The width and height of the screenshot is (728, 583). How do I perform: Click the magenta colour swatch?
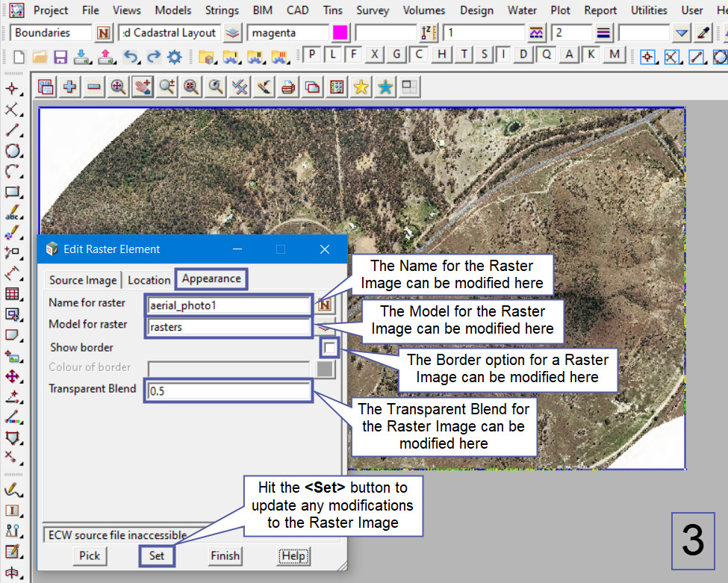tap(340, 33)
